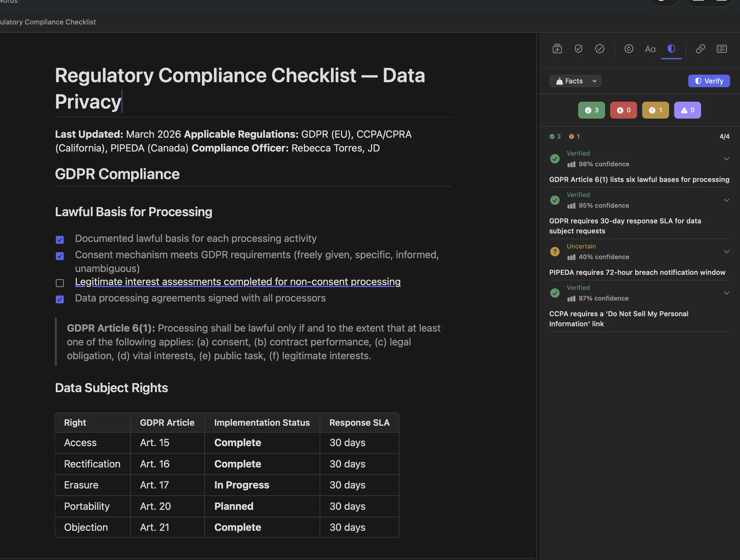Click the Regulatory Compliance Checklist breadcrumb
The width and height of the screenshot is (740, 560).
coord(48,22)
